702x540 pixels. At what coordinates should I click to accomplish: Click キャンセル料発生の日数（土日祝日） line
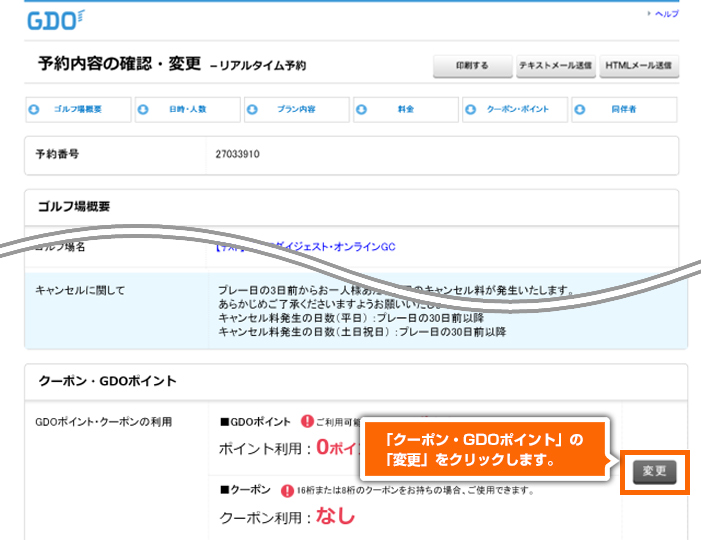point(362,332)
